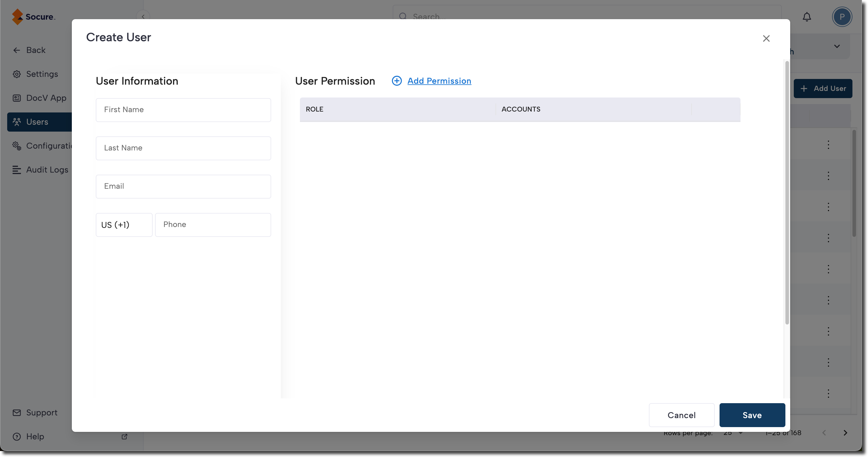Click the Settings gear icon in sidebar

point(17,74)
